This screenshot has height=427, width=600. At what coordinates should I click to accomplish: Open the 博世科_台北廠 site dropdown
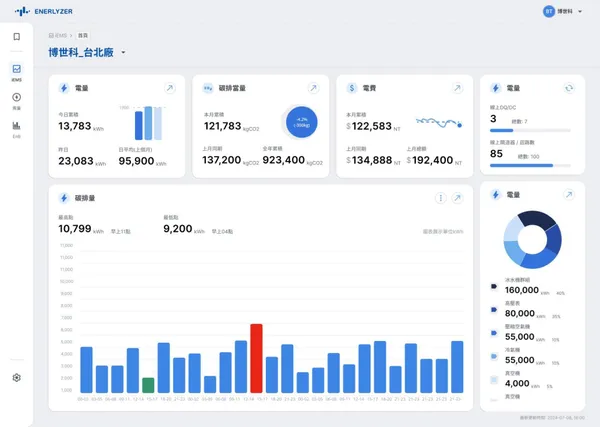(123, 52)
